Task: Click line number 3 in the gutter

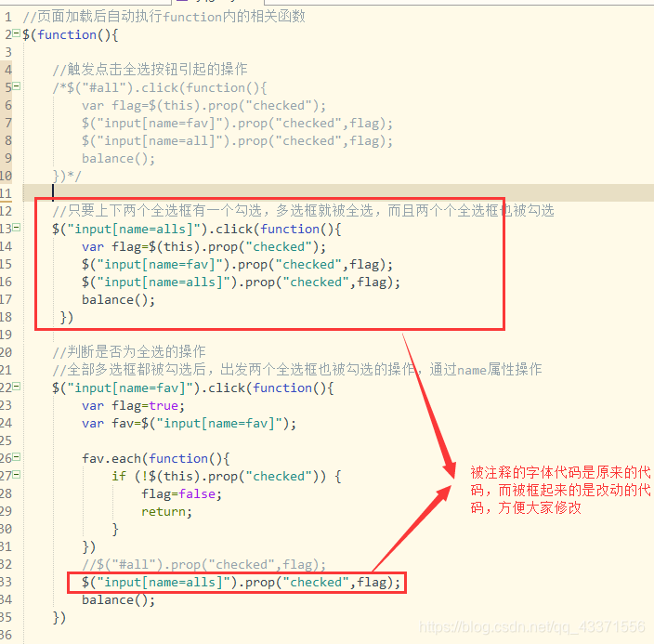Action: 8,52
